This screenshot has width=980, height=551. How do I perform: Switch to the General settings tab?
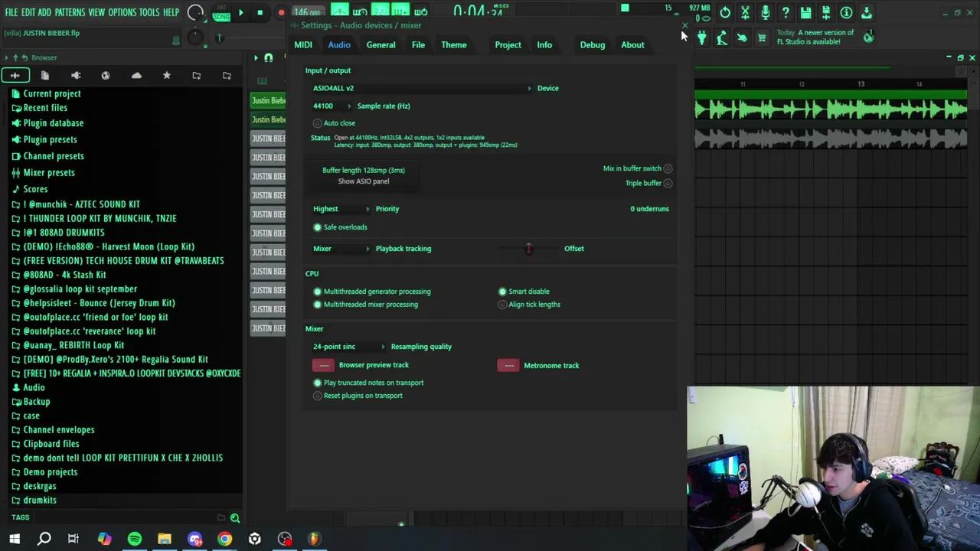tap(381, 44)
